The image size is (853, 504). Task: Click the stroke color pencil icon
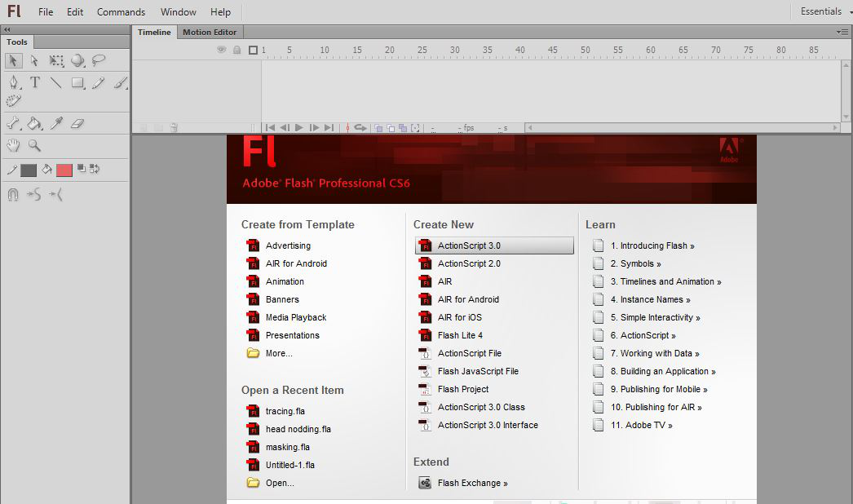(12, 170)
